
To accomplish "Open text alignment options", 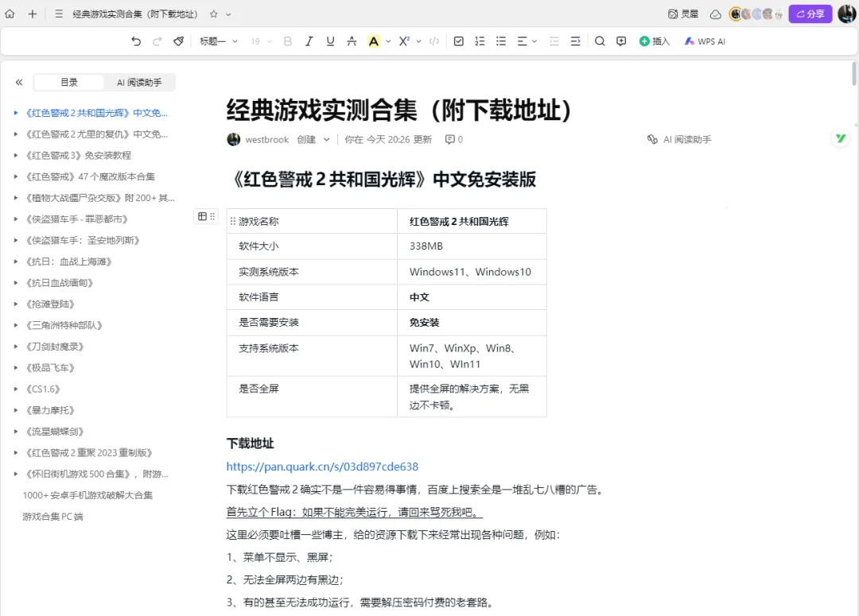I will pyautogui.click(x=527, y=41).
